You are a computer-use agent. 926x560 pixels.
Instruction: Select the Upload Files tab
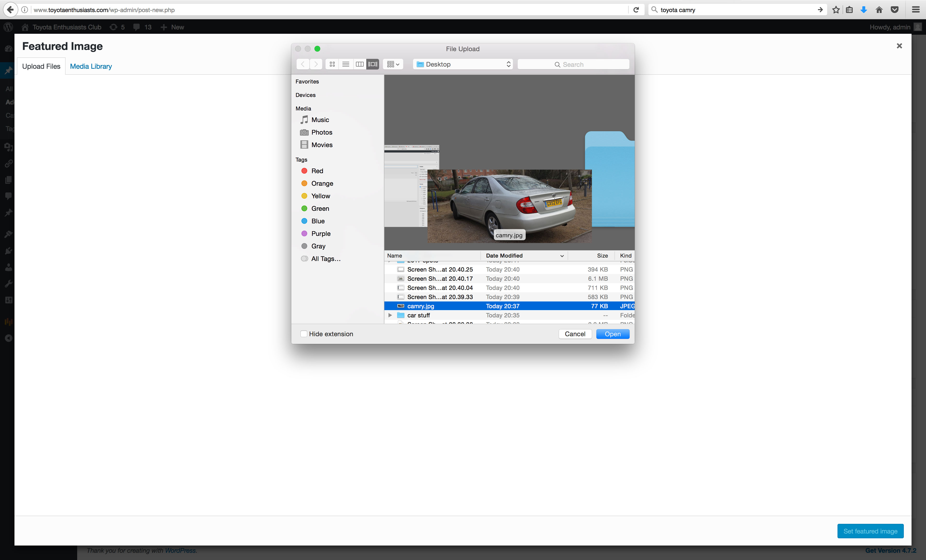point(41,66)
